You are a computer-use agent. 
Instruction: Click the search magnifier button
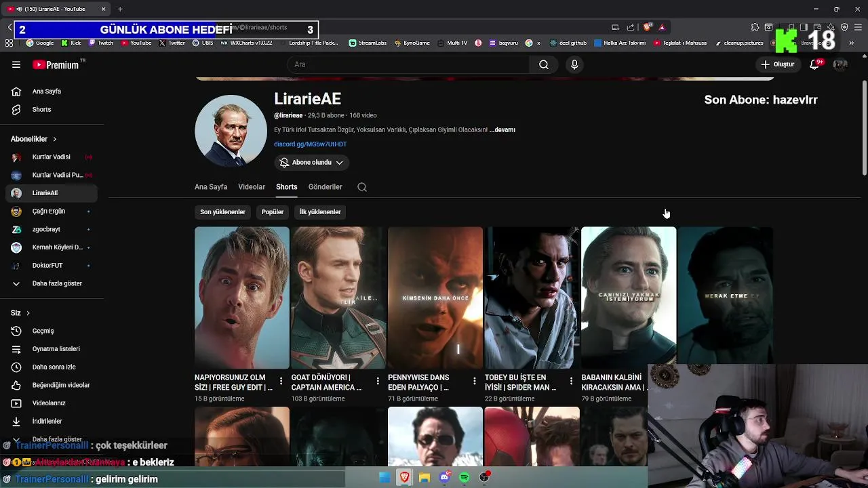543,64
